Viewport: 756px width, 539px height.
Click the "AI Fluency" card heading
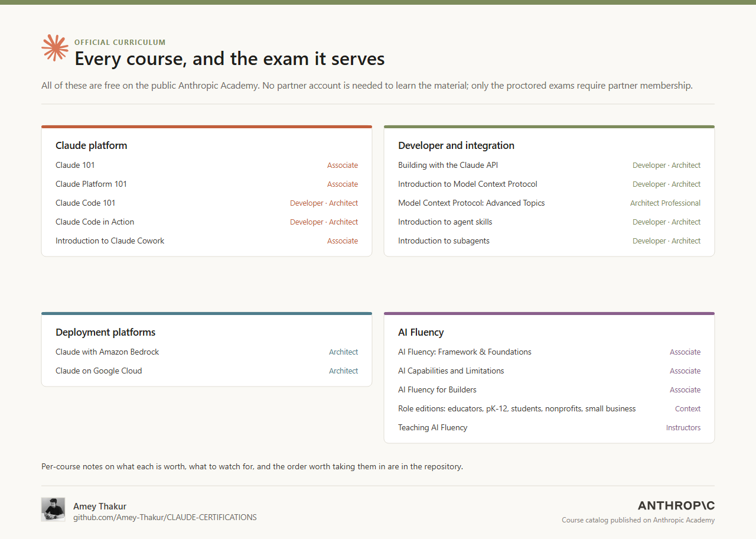pos(421,332)
